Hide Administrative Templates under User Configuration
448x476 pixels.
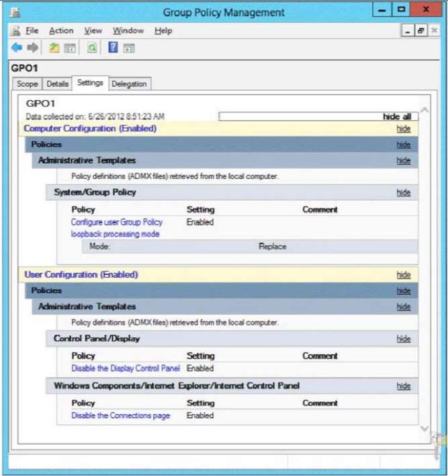(404, 307)
